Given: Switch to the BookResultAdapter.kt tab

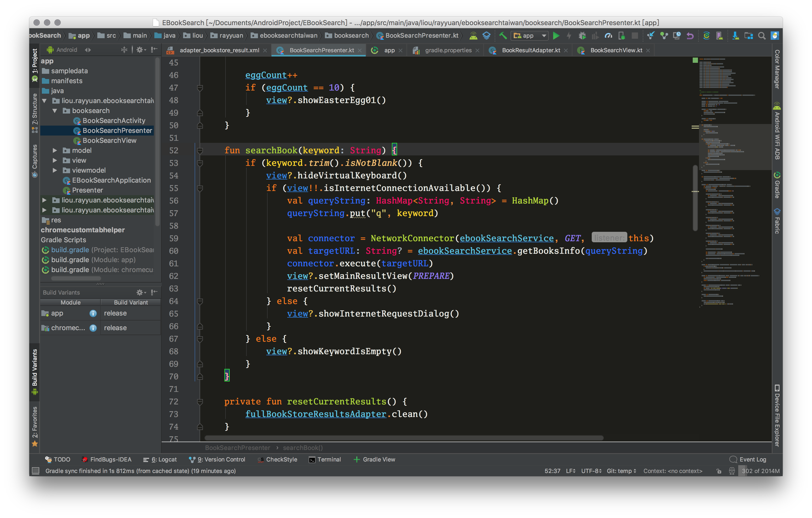Looking at the screenshot, I should 531,50.
